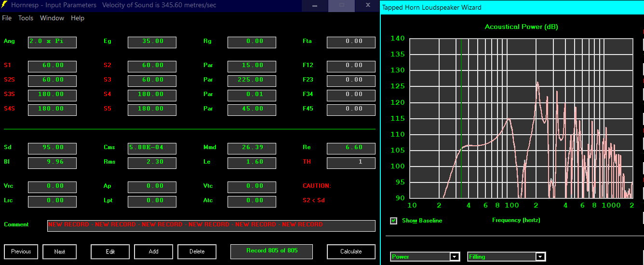Click the Add record button

(x=154, y=251)
